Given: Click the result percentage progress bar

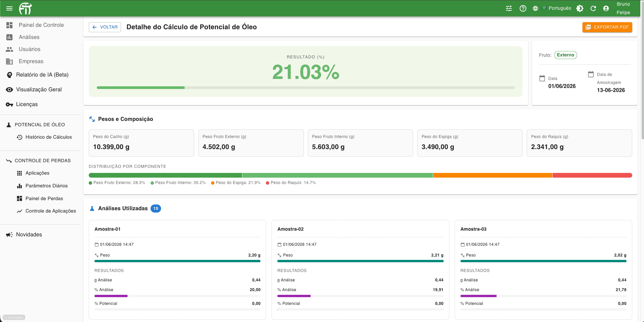Looking at the screenshot, I should 306,88.
